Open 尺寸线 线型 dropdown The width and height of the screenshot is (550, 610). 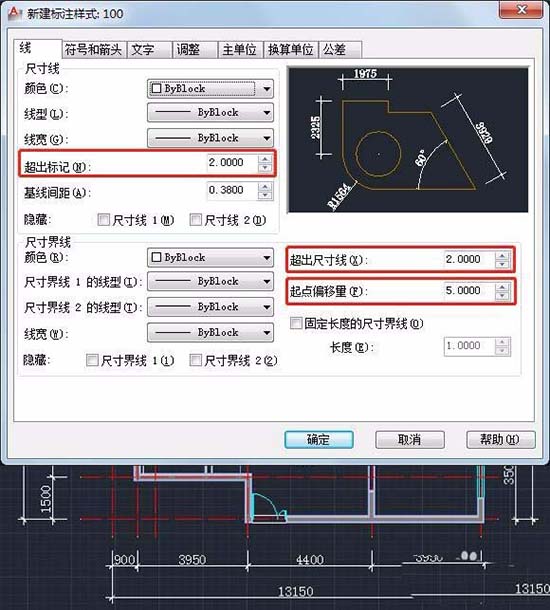pyautogui.click(x=210, y=112)
